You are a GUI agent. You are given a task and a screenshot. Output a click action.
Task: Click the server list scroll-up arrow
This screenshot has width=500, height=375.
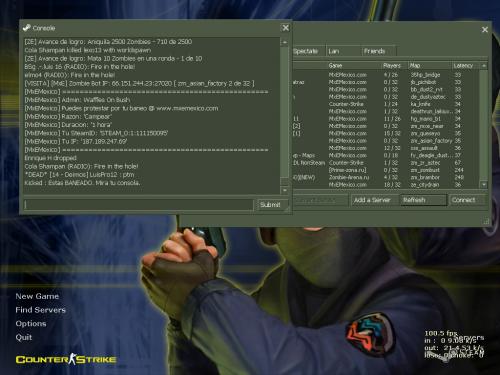(x=484, y=66)
